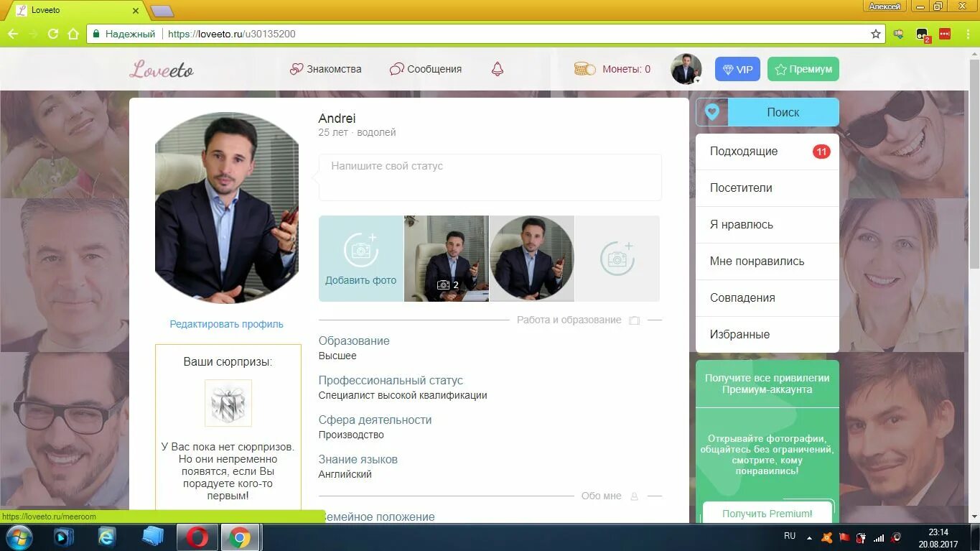Click the Работа и образование edit icon
The image size is (980, 551).
coord(634,320)
